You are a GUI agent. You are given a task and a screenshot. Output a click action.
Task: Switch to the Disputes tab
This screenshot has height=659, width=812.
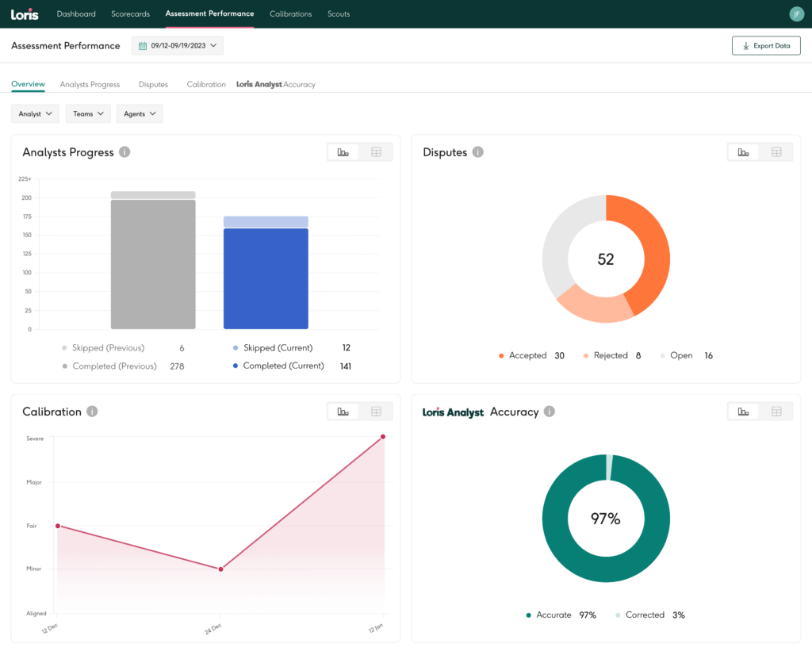tap(153, 84)
